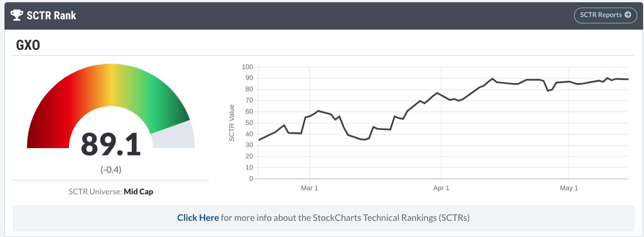Click the 100 label on the y-axis
This screenshot has height=237, width=644.
click(x=247, y=67)
